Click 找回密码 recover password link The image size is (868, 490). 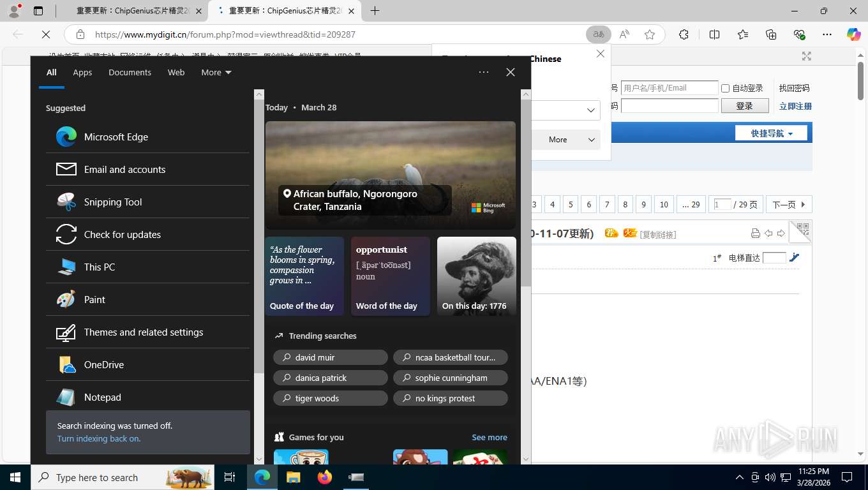click(794, 88)
